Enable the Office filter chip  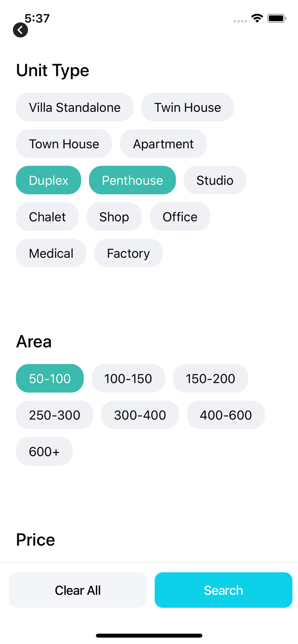click(180, 216)
